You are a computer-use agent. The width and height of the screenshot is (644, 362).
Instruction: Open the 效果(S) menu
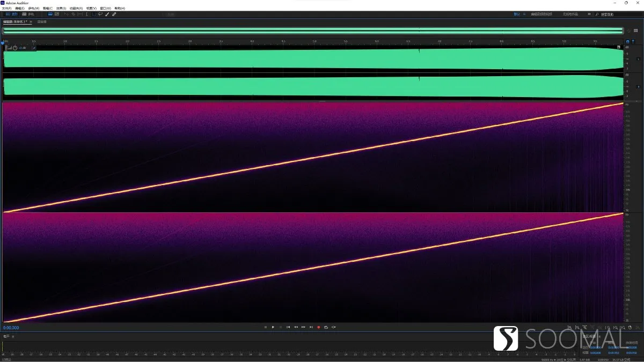(61, 8)
